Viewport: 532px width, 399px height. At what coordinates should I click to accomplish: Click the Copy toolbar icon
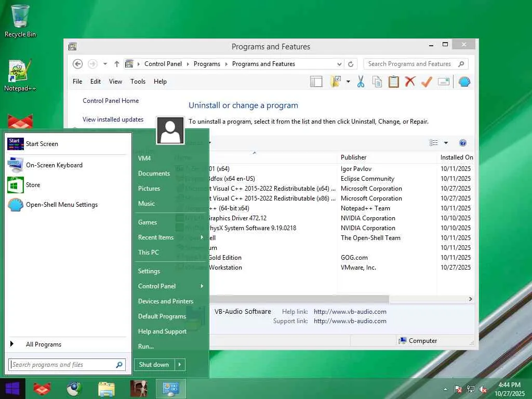coord(377,82)
